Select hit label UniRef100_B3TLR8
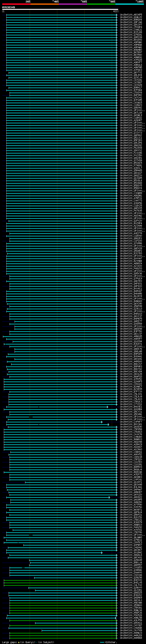146x644 pixels. (x=131, y=32)
